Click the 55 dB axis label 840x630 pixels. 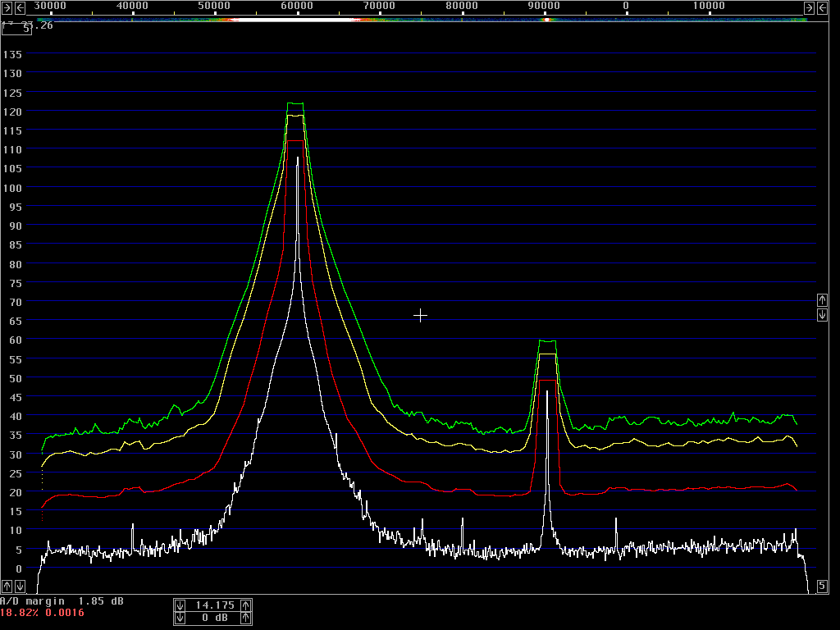[x=16, y=359]
